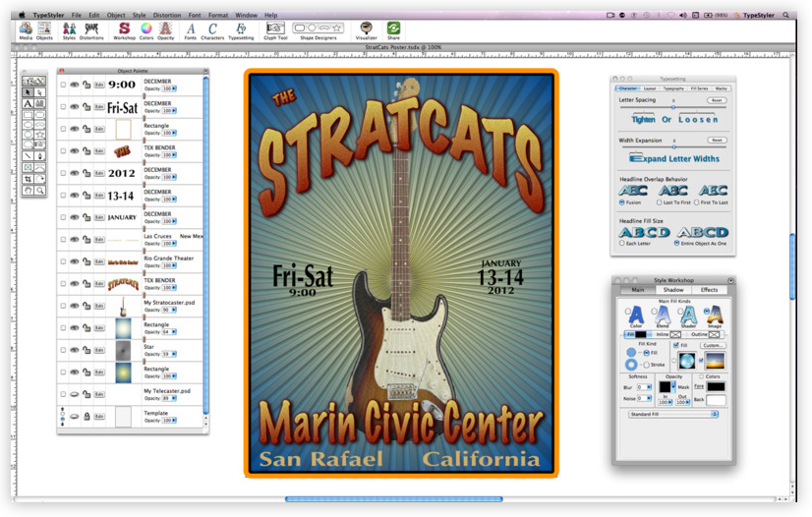Image resolution: width=812 pixels, height=517 pixels.
Task: Click the Fore black color swatch
Action: pos(717,386)
